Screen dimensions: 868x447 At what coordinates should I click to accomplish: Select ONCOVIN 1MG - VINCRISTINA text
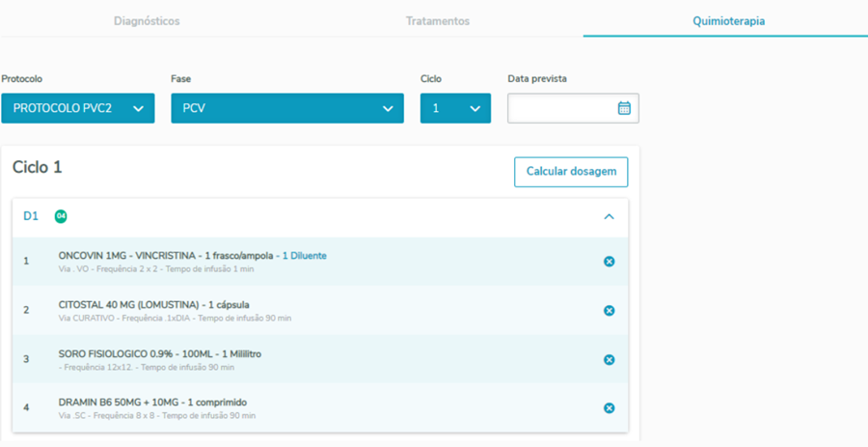[x=126, y=256]
